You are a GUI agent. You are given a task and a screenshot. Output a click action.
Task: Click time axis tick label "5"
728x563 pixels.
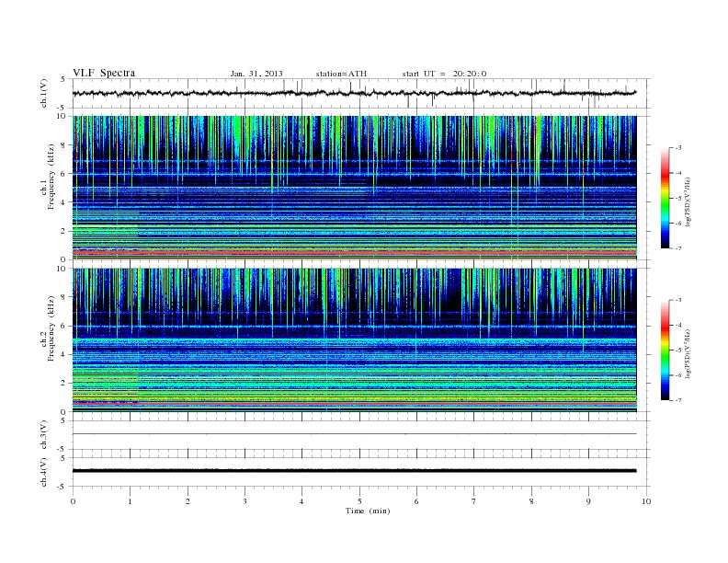pos(359,501)
